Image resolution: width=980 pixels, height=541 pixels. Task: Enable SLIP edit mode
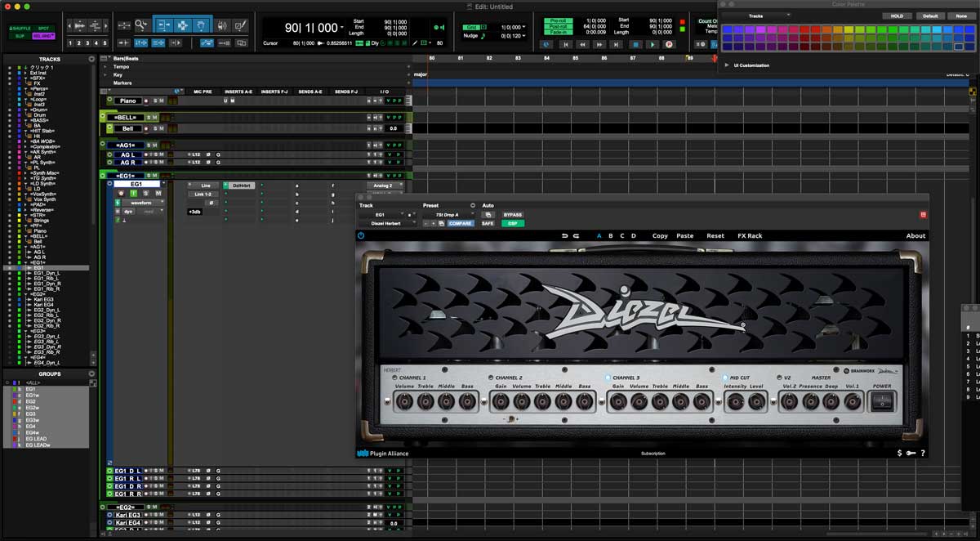pos(20,35)
